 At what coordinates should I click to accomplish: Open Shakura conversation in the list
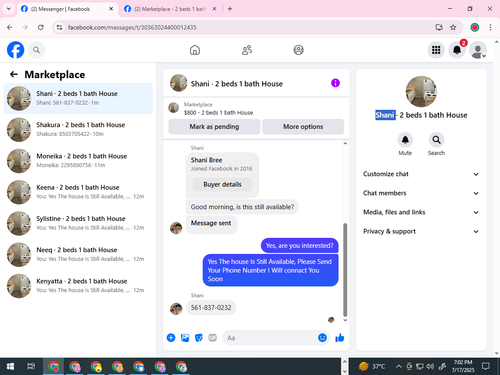tap(78, 129)
